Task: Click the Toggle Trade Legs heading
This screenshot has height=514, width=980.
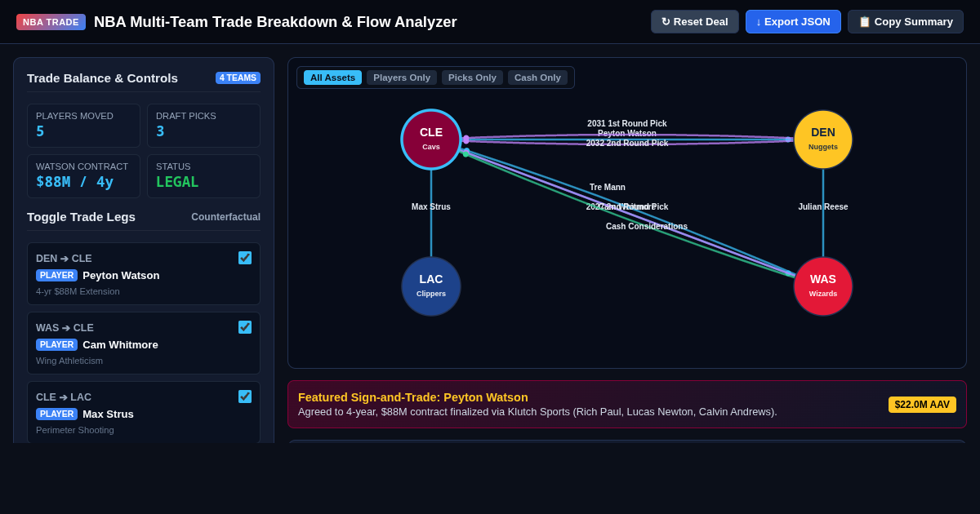Action: click(x=81, y=217)
